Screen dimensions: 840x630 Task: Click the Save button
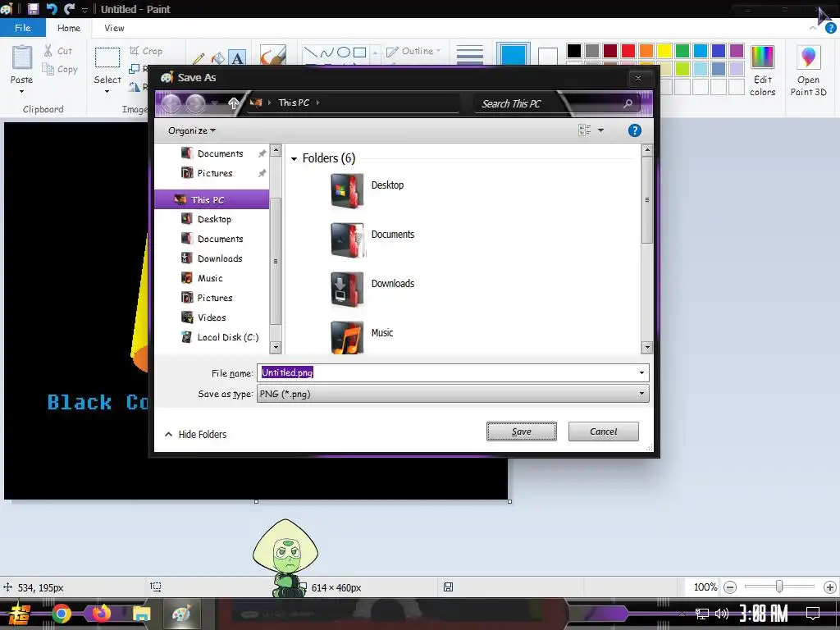coord(521,431)
